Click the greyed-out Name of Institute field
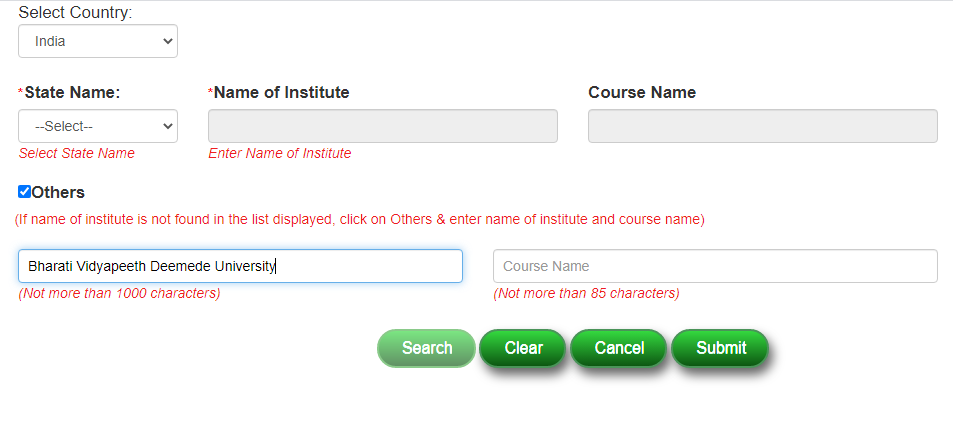This screenshot has height=436, width=953. (382, 127)
